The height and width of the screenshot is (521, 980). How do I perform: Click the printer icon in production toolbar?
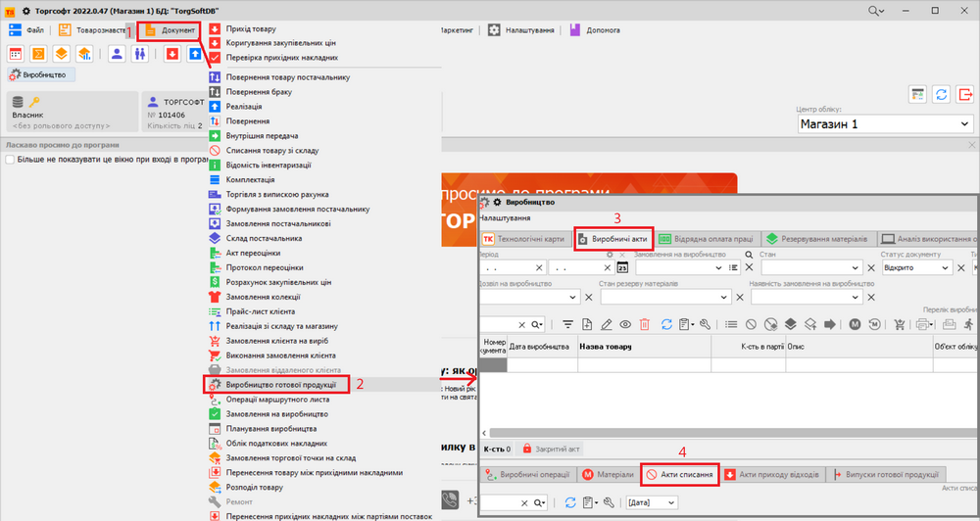tap(922, 324)
